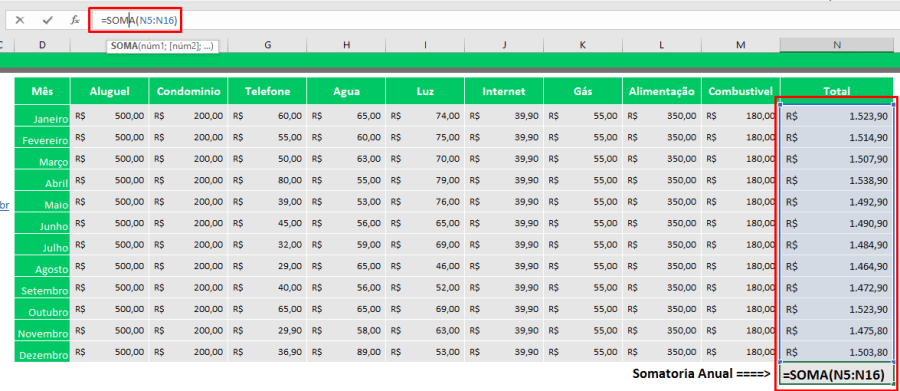Select the Maio month cell
Image resolution: width=900 pixels, height=391 pixels.
42,202
